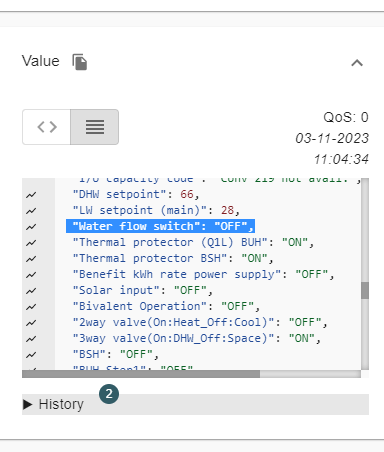
Task: Open chart for 2way valve row
Action: pyautogui.click(x=31, y=323)
